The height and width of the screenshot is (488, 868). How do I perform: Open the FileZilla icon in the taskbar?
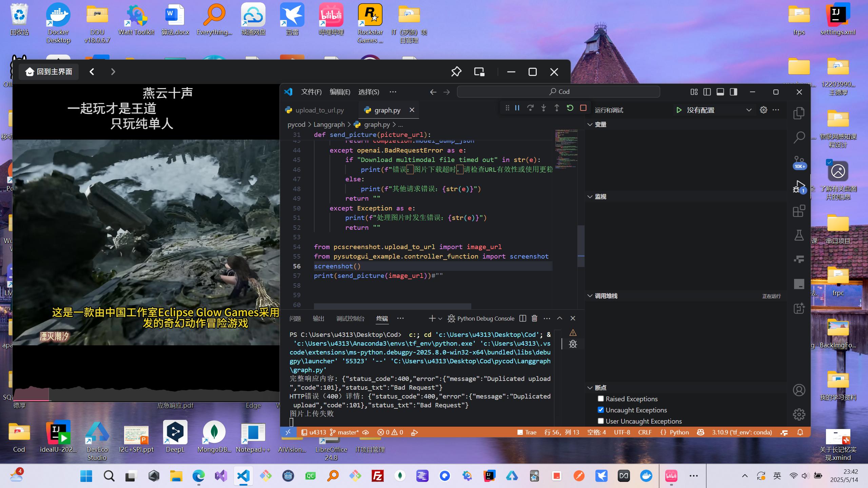pyautogui.click(x=377, y=476)
